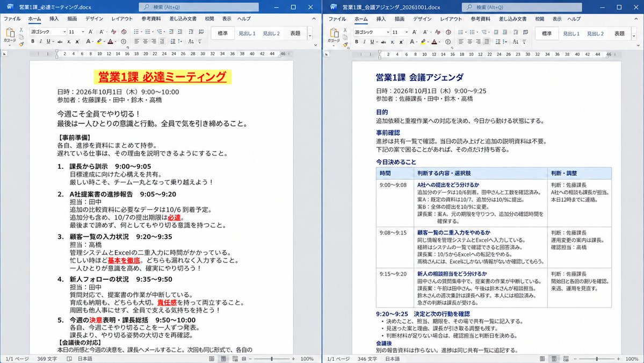Open font name dropdown in the right window

[388, 32]
